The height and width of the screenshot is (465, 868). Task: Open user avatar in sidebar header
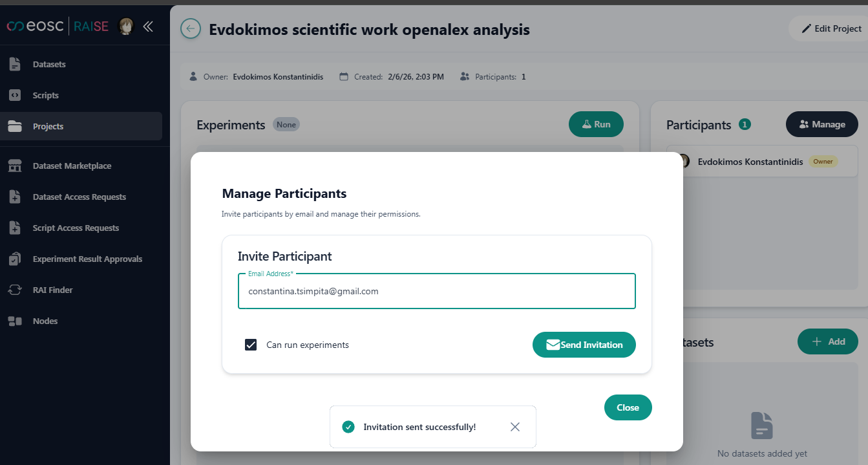coord(126,27)
